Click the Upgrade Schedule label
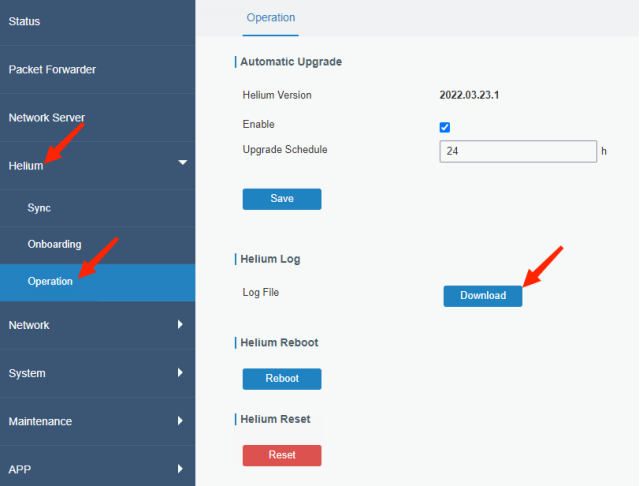Screen dimensions: 640x486 (285, 150)
